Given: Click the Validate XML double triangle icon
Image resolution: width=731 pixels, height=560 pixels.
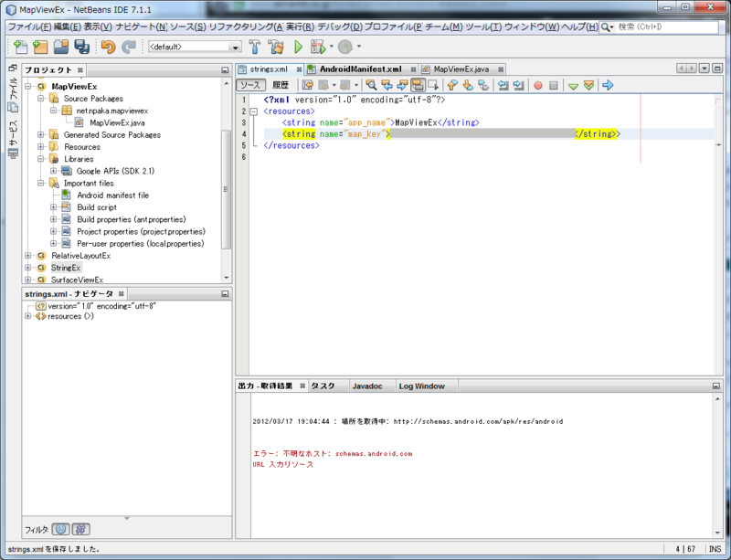Looking at the screenshot, I should pos(588,85).
